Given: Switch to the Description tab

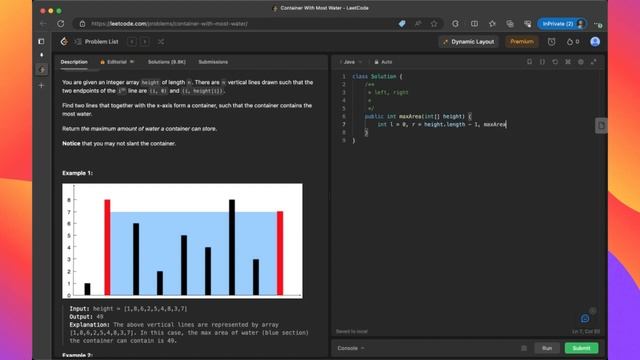Looking at the screenshot, I should tap(74, 62).
